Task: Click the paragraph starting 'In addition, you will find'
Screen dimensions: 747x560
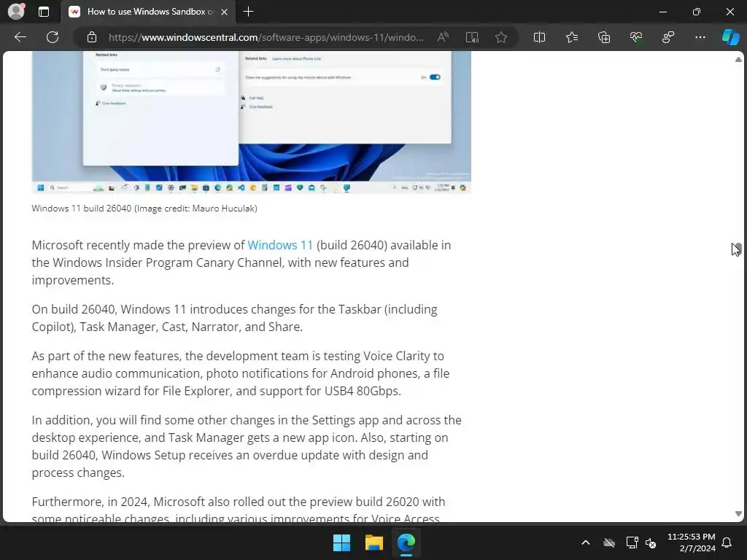Action: [247, 446]
